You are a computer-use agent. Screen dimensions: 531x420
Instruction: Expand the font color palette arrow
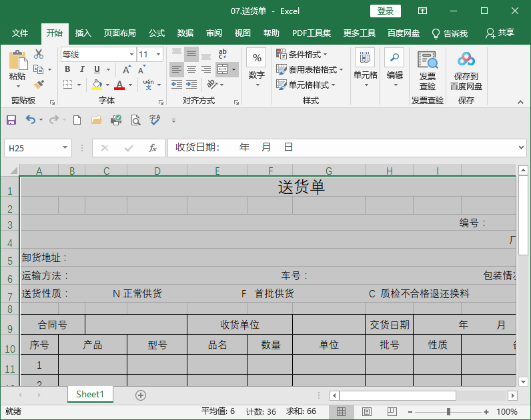point(130,85)
